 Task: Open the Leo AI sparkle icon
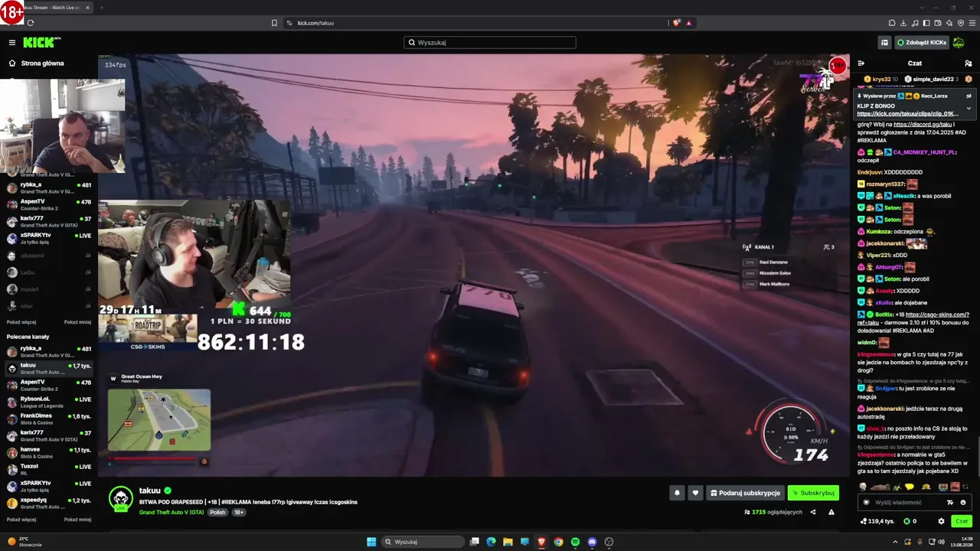949,23
